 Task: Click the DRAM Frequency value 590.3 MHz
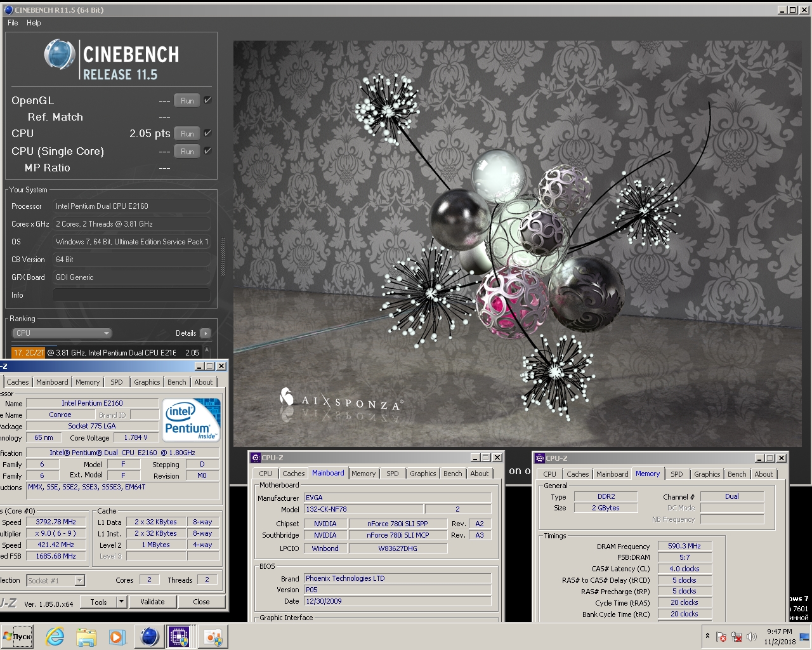tap(684, 546)
